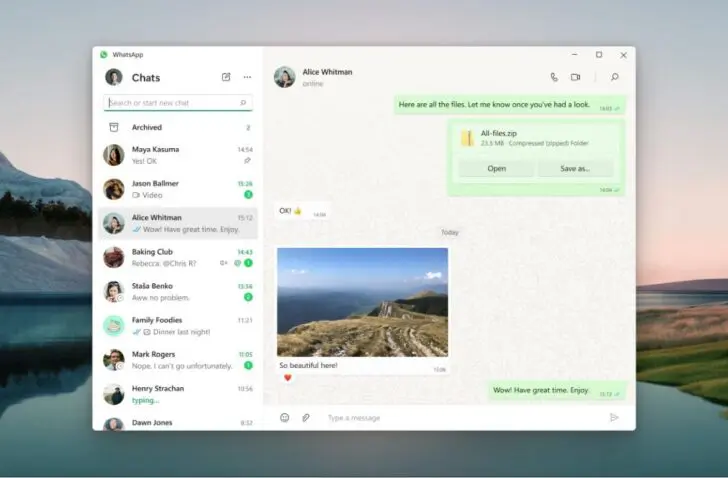Click the search magnifier in the chat search box
The width and height of the screenshot is (728, 478).
point(243,103)
